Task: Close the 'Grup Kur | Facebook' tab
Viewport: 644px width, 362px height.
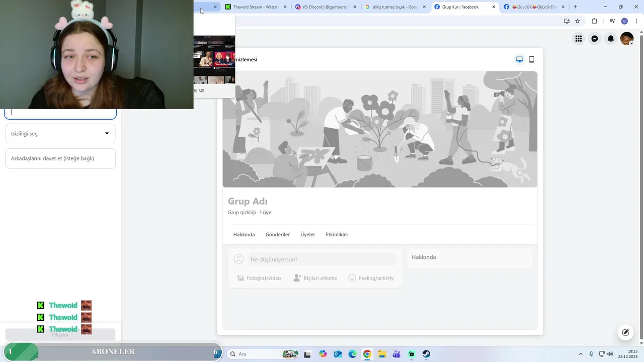Action: [494, 7]
